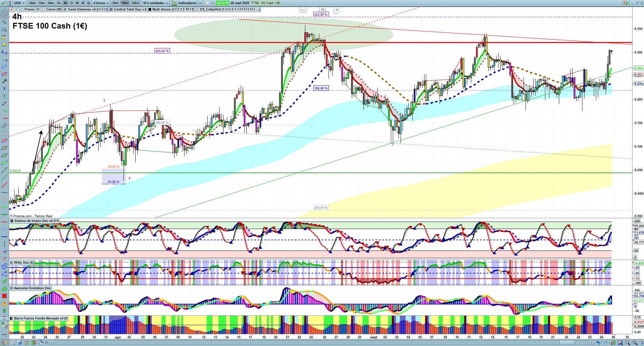Toggle the Cierre (W) checkbox
This screenshot has height=346, width=644.
click(43, 9)
